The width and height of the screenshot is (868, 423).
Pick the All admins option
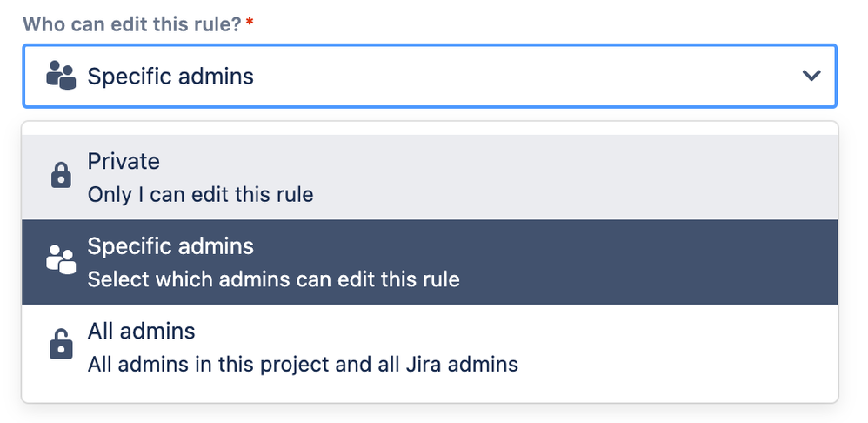430,346
